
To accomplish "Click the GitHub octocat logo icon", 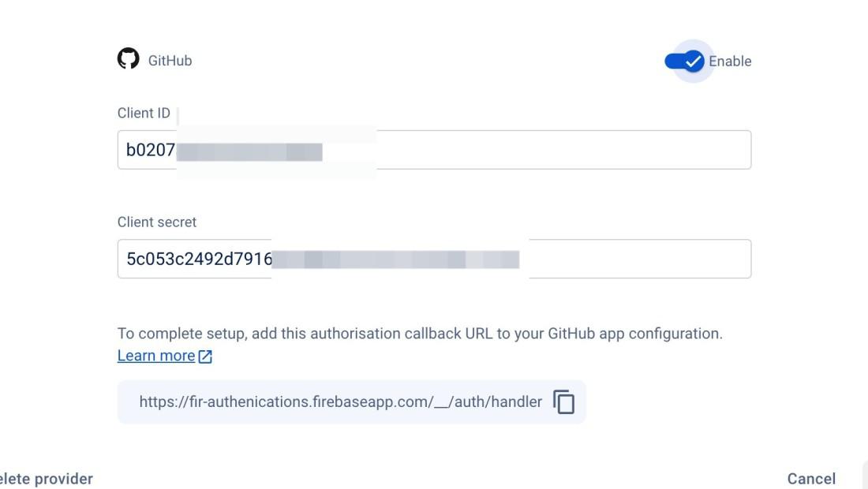I will (x=128, y=58).
